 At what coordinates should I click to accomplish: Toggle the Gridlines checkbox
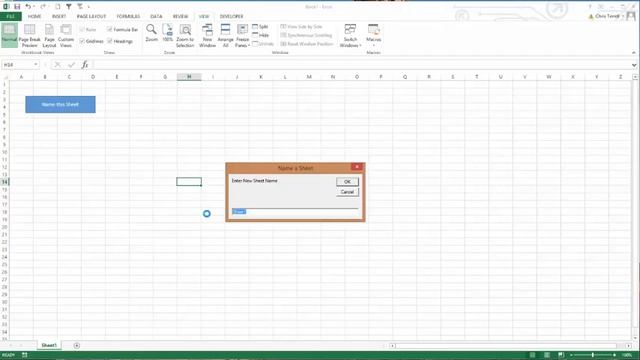(x=82, y=41)
